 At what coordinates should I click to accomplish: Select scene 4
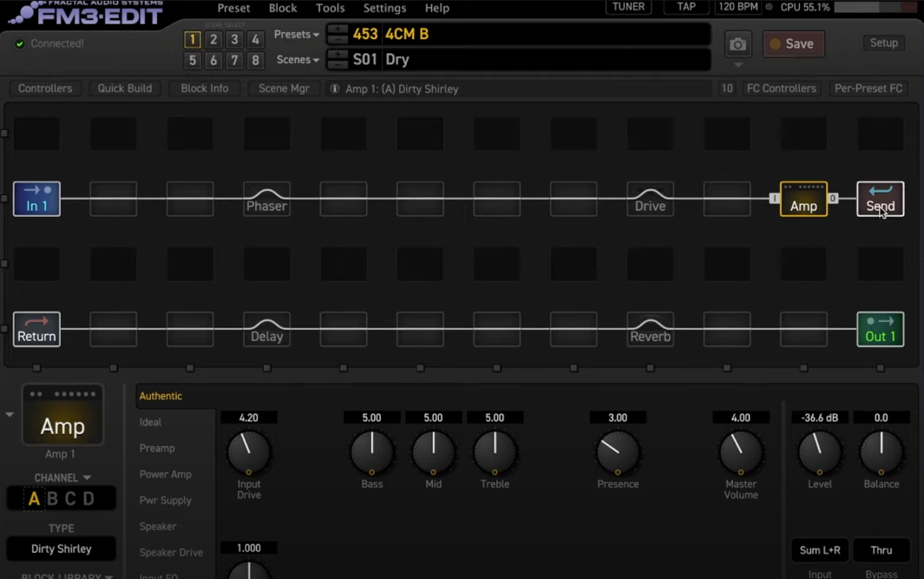pos(255,40)
